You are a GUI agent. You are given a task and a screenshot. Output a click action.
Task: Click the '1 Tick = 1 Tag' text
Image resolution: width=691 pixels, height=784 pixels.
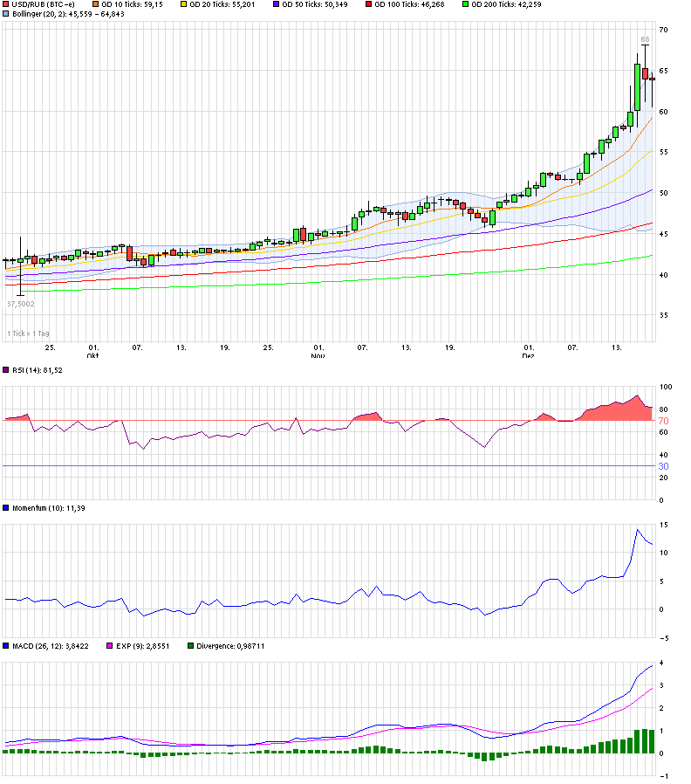click(28, 334)
